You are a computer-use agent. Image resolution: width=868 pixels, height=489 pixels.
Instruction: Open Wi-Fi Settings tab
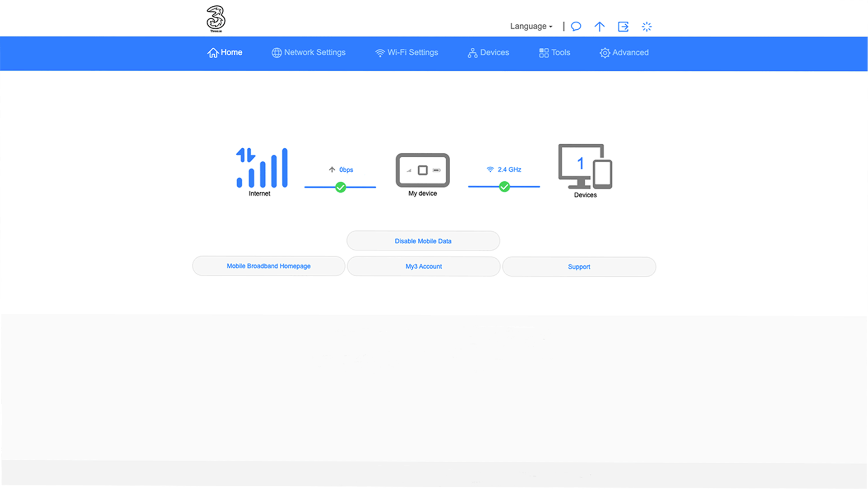pyautogui.click(x=406, y=53)
